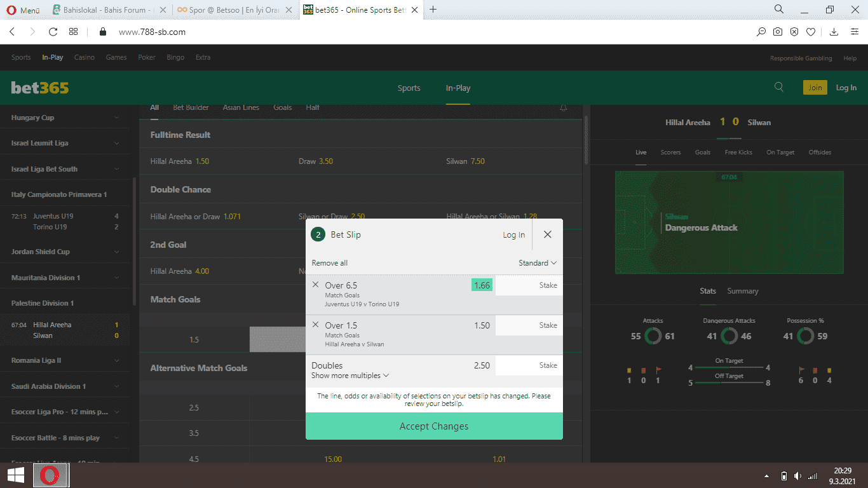Open the Opera Menü button
Screen dimensions: 868x488
pyautogui.click(x=23, y=10)
